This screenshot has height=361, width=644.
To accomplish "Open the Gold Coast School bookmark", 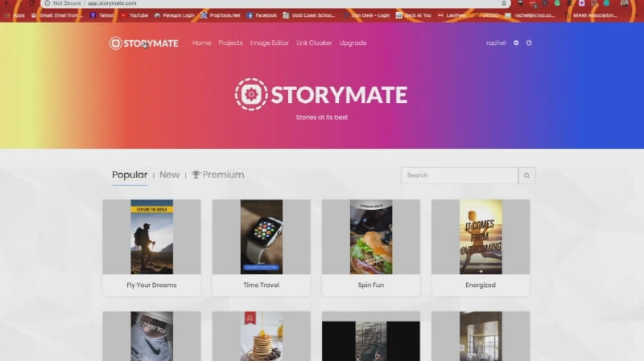I will 309,15.
